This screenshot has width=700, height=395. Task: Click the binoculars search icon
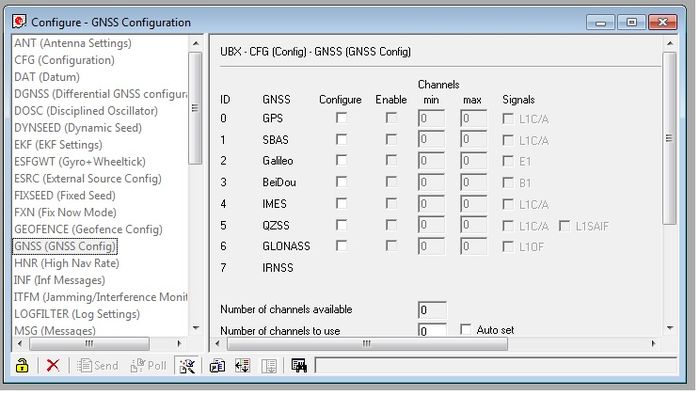tap(299, 367)
